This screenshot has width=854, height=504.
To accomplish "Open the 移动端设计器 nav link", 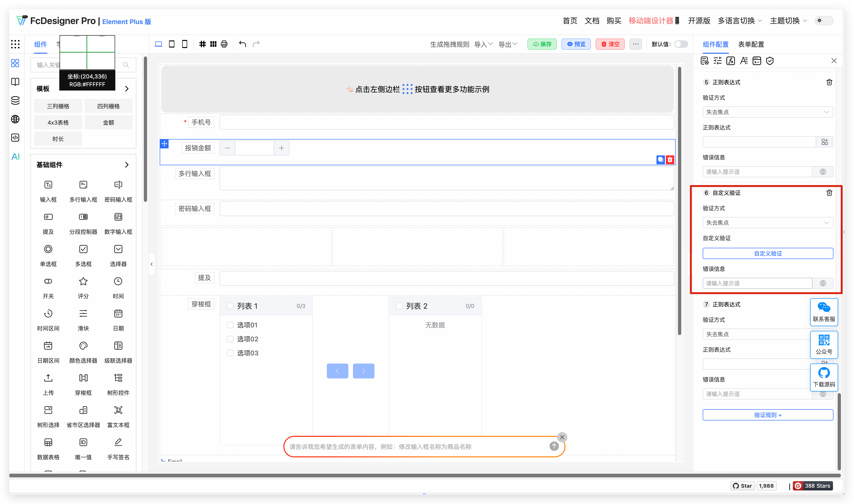I will [654, 21].
